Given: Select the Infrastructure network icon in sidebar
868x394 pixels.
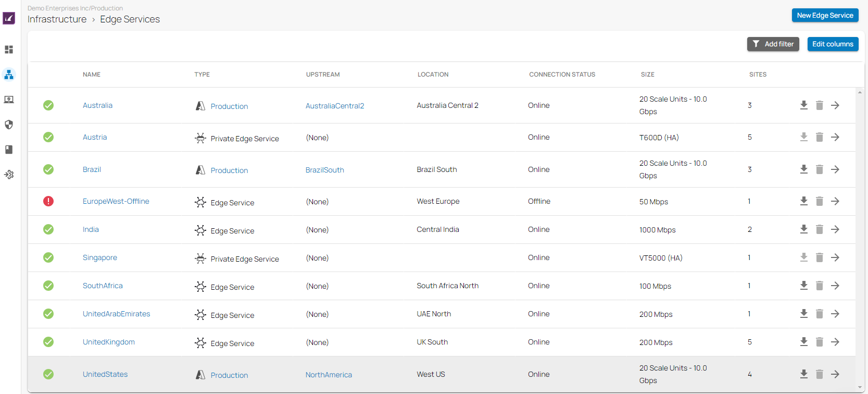Looking at the screenshot, I should tap(9, 75).
